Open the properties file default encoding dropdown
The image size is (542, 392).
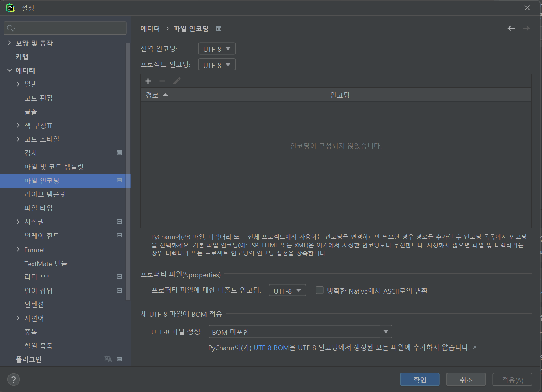(287, 290)
